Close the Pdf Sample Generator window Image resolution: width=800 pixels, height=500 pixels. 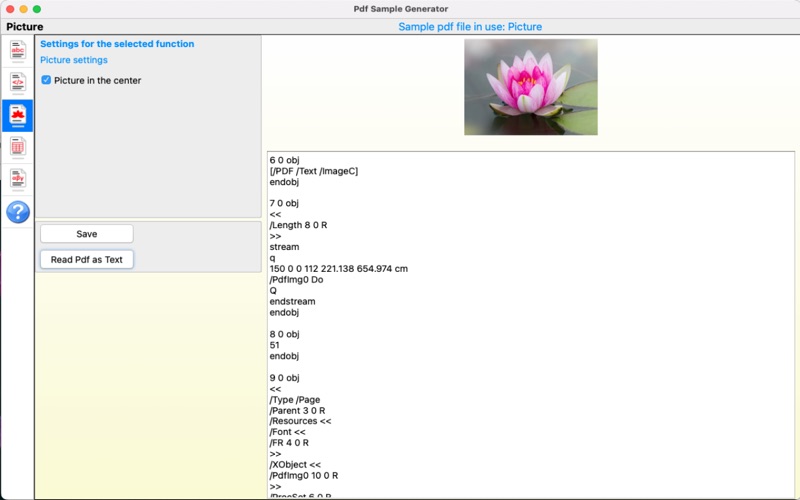pyautogui.click(x=10, y=9)
